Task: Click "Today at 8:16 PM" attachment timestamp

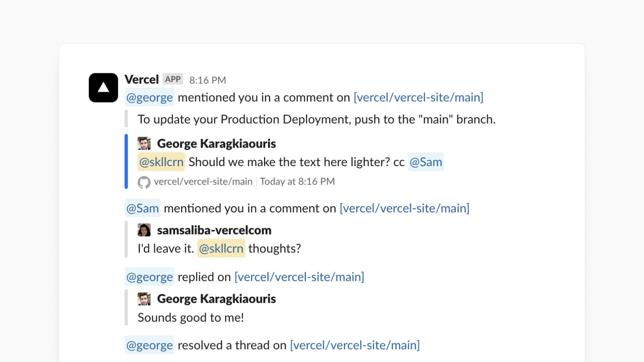Action: pyautogui.click(x=297, y=182)
